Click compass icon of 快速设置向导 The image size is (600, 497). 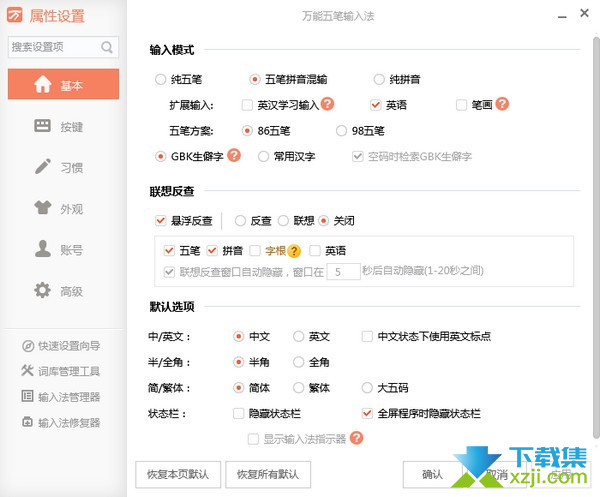click(28, 346)
